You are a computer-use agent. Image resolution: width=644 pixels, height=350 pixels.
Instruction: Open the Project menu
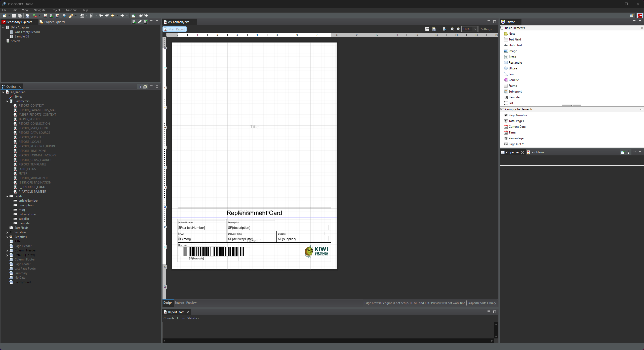(55, 10)
